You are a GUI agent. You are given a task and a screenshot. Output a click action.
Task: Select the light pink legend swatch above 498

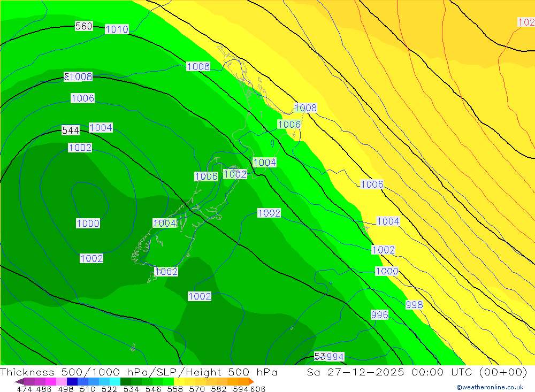tap(61, 381)
